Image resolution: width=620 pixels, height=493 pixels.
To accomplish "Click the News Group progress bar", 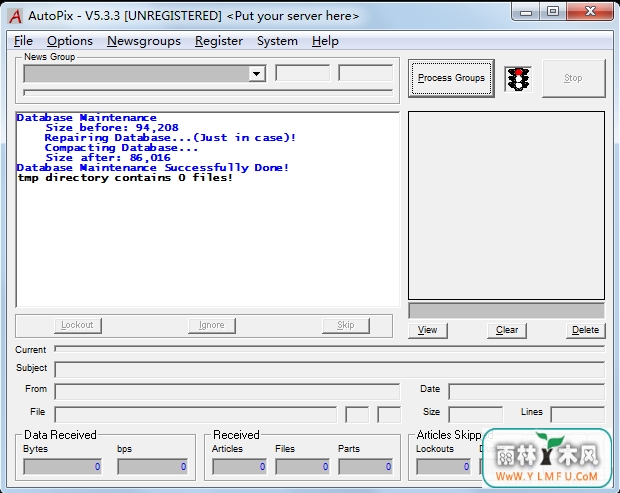I will point(208,93).
